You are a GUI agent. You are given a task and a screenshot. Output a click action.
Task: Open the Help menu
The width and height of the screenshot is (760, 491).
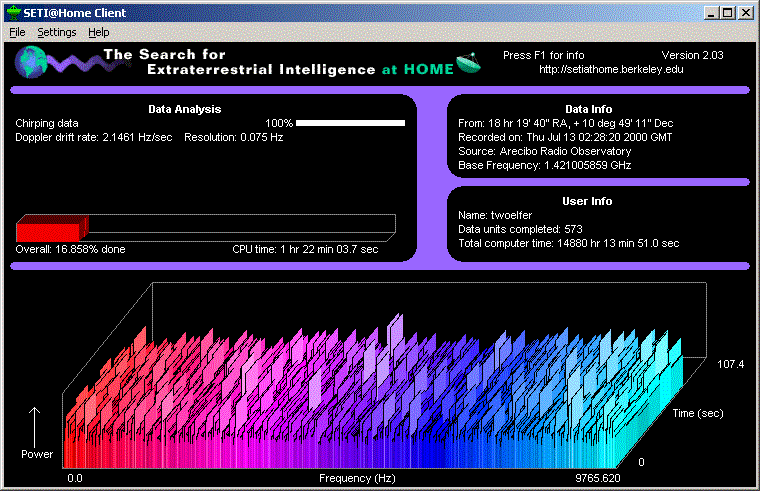(98, 32)
